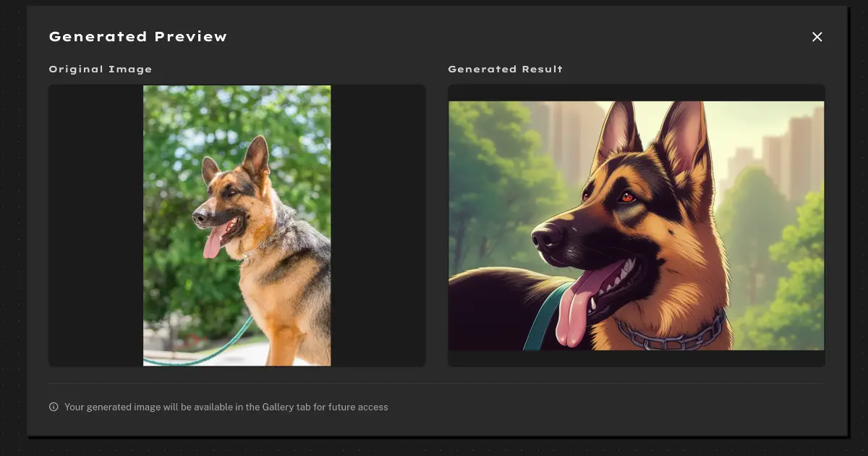
Task: Click the dark strip below generated result
Action: point(636,358)
